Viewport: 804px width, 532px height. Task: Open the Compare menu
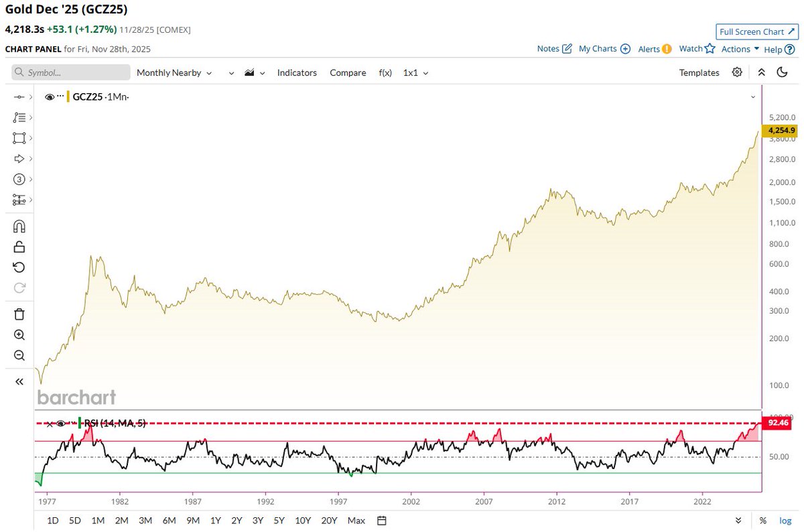348,72
